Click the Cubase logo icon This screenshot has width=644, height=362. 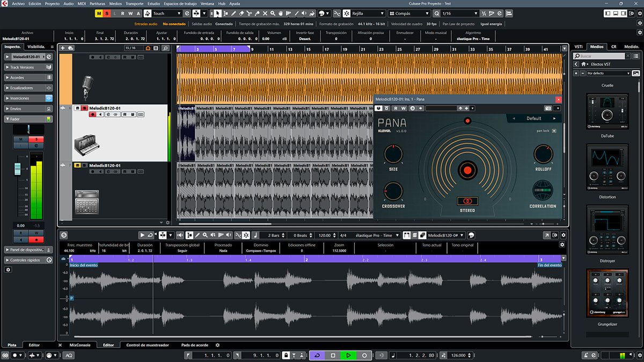(5, 3)
